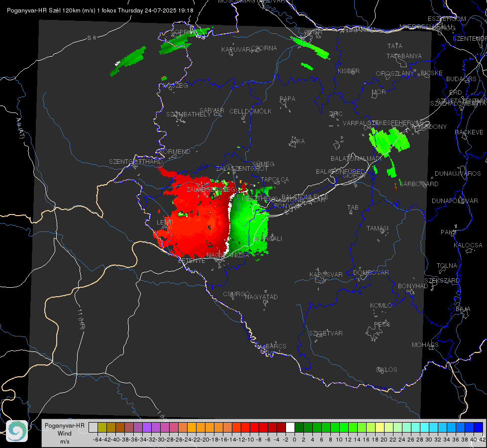Click the LETENYE city label
Image resolution: width=487 pixels, height=448 pixels.
[192, 260]
